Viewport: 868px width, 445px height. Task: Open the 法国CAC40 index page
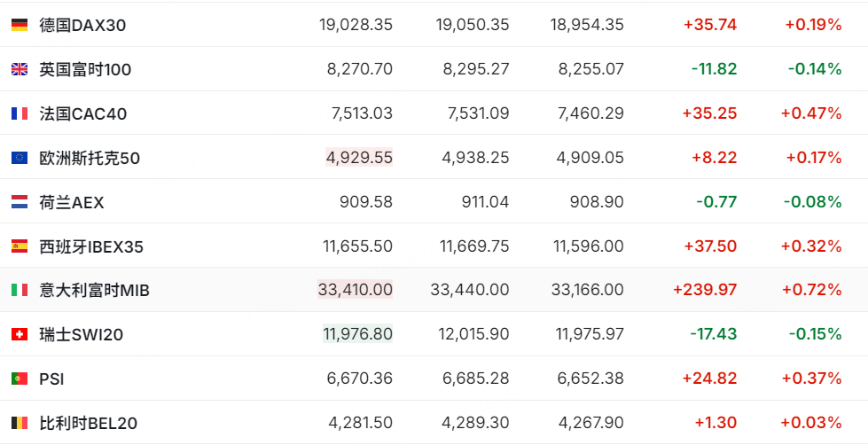(83, 113)
